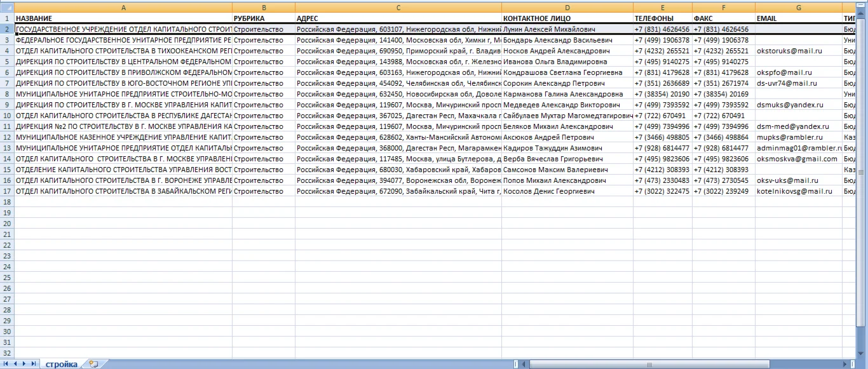Viewport: 868px width, 369px height.
Task: Select cell with Медведев Александр Викторович
Action: pos(567,105)
